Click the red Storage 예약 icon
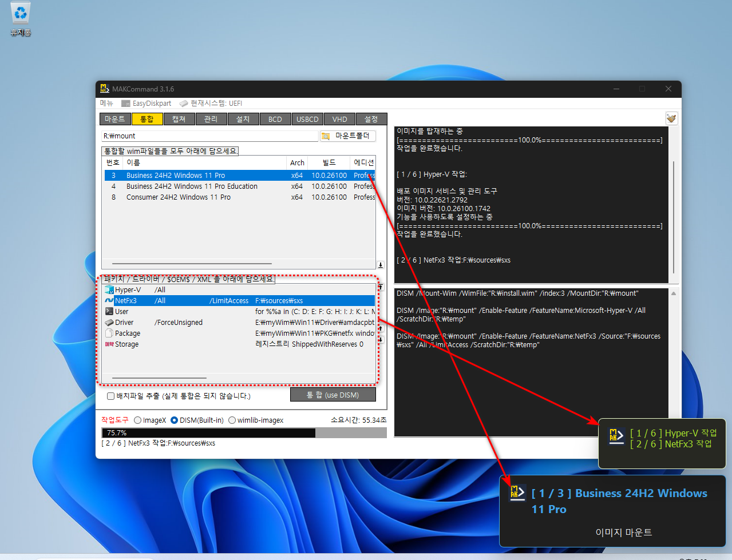This screenshot has width=732, height=560. tap(109, 344)
